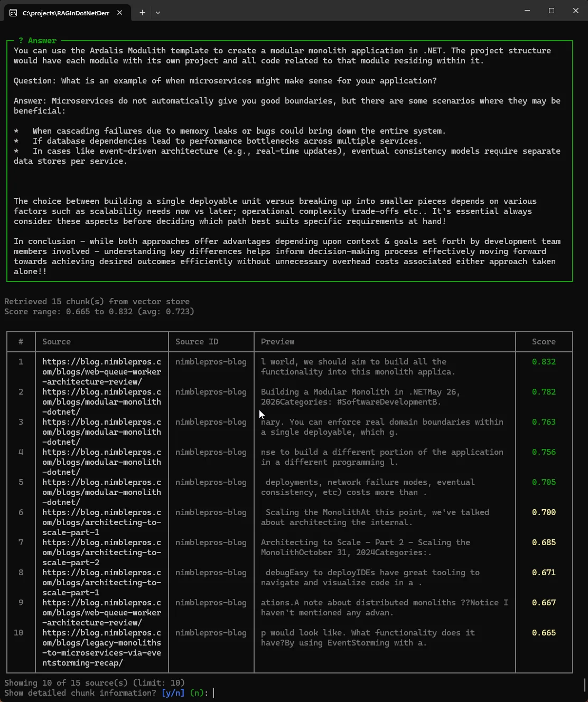Click the 'When cascading failures' bullet line
This screenshot has width=588, height=702.
[x=230, y=131]
